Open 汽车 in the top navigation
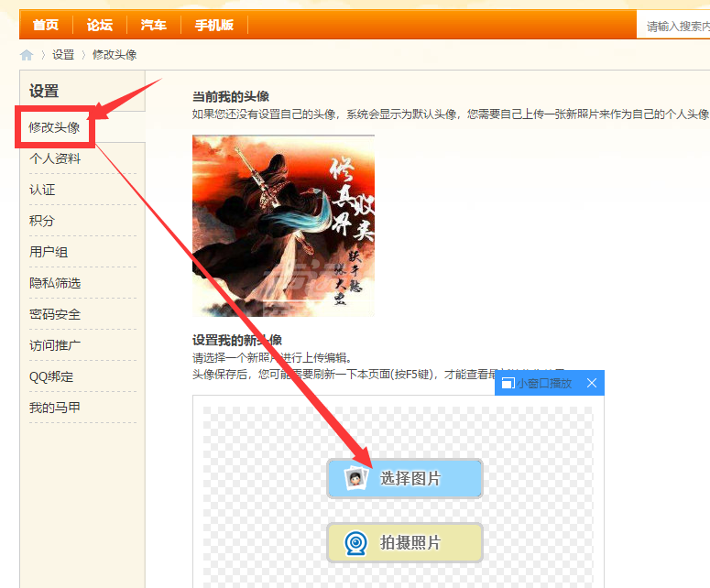The height and width of the screenshot is (588, 710). click(154, 25)
